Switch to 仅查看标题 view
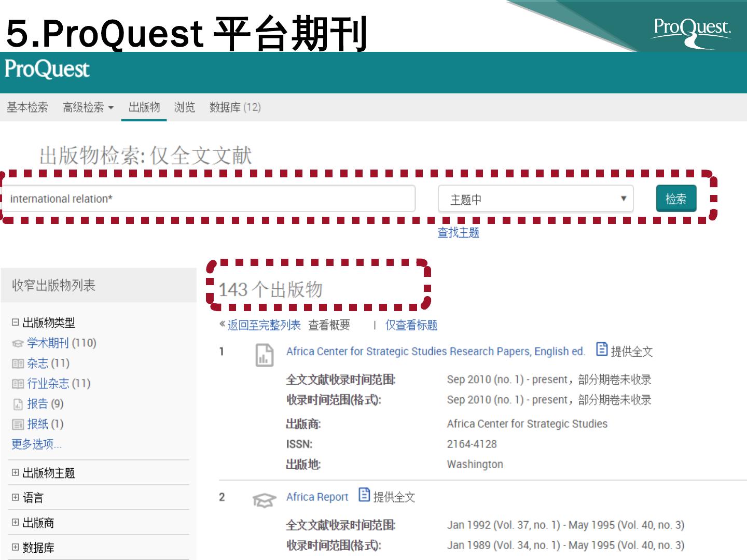The width and height of the screenshot is (747, 560). click(x=411, y=325)
